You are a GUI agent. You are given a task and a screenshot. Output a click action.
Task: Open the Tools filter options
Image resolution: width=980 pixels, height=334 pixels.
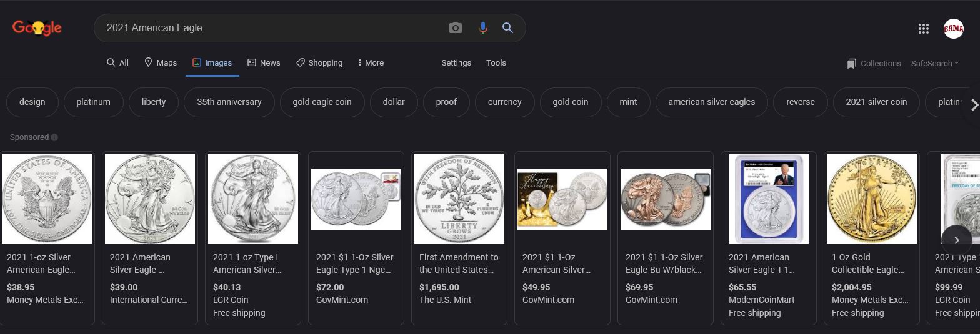coord(496,63)
